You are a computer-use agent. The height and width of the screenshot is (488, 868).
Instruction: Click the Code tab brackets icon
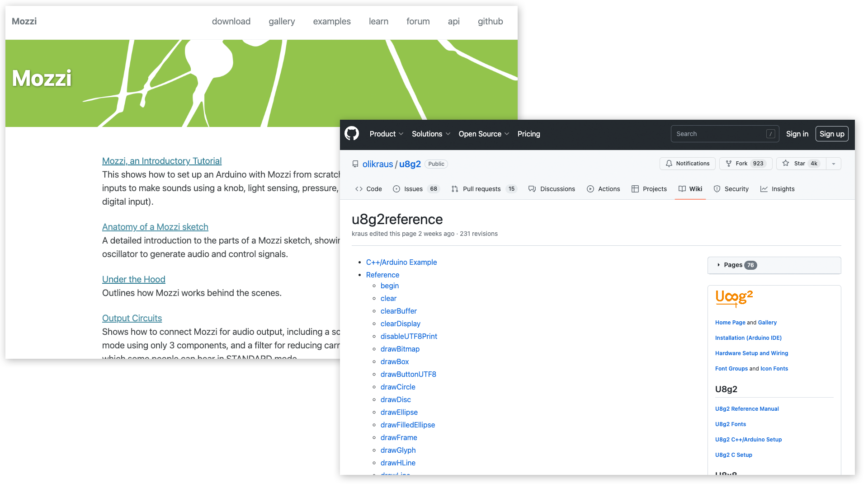pyautogui.click(x=359, y=189)
